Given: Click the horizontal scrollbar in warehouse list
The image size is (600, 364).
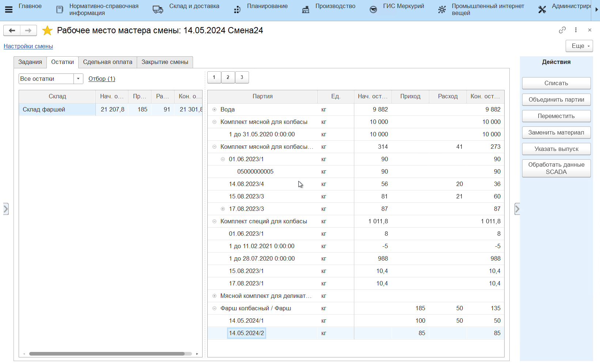Looking at the screenshot, I should pos(107,353).
